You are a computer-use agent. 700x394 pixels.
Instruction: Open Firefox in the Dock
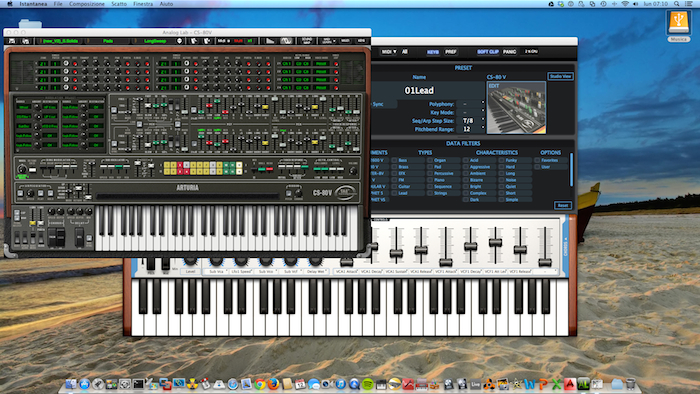coord(273,384)
